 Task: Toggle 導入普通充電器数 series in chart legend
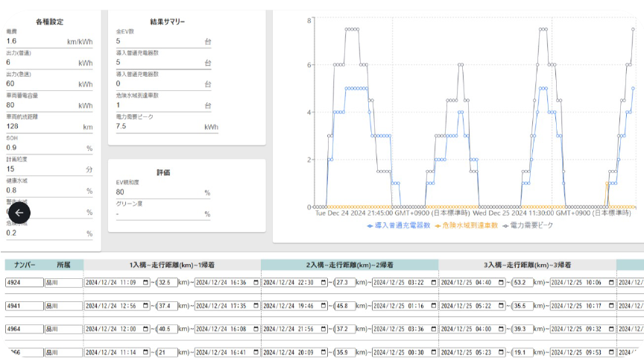pyautogui.click(x=399, y=224)
